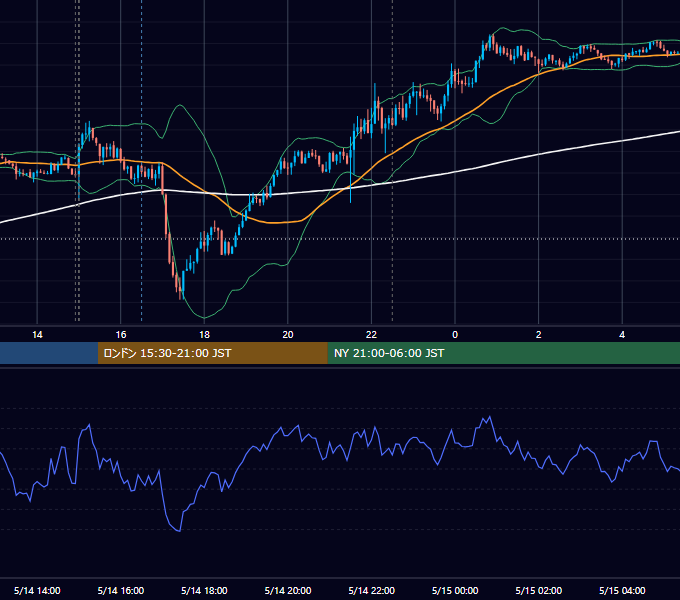Click the 5/15 00:00 date label
The image size is (680, 600).
pyautogui.click(x=455, y=590)
